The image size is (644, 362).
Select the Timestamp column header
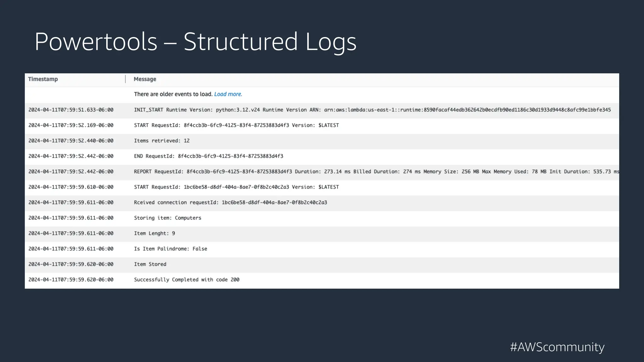pyautogui.click(x=43, y=79)
